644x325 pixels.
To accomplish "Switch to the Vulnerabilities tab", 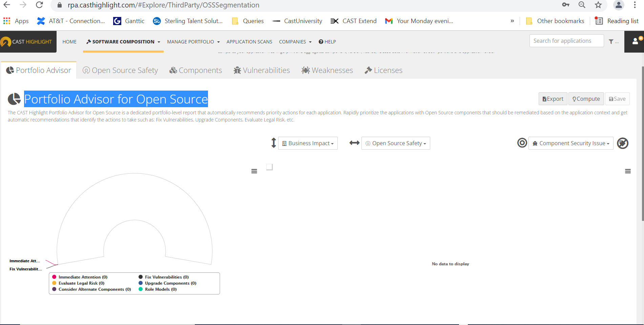I will click(262, 70).
